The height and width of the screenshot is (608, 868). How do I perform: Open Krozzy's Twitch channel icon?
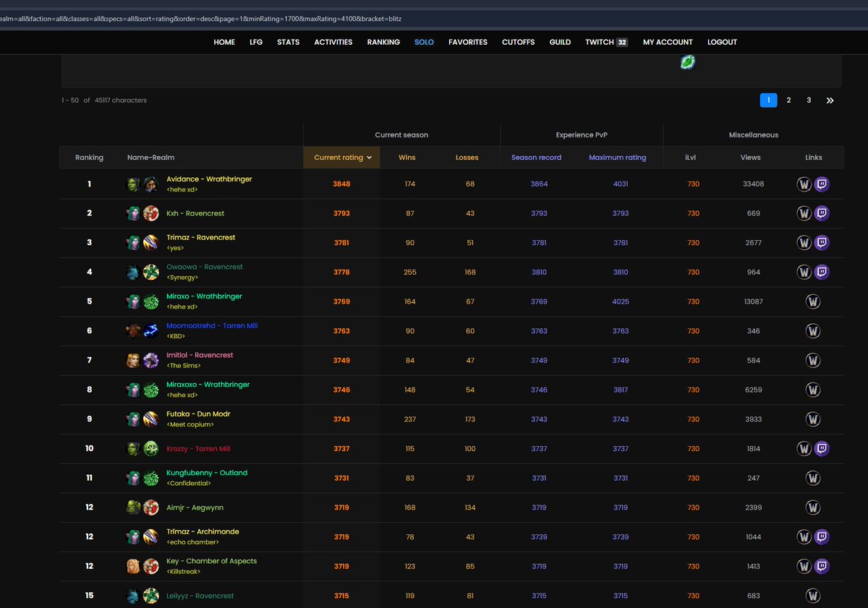[x=822, y=448]
